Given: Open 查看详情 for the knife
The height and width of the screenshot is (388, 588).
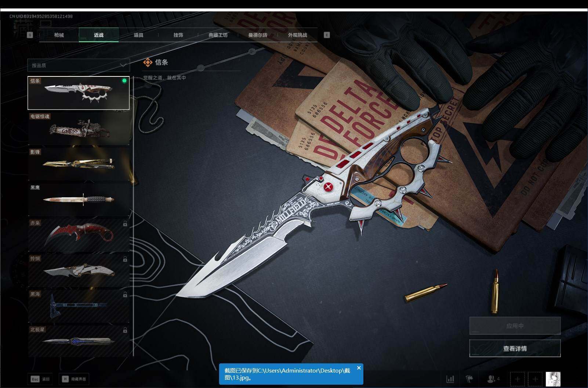Looking at the screenshot, I should pyautogui.click(x=515, y=348).
